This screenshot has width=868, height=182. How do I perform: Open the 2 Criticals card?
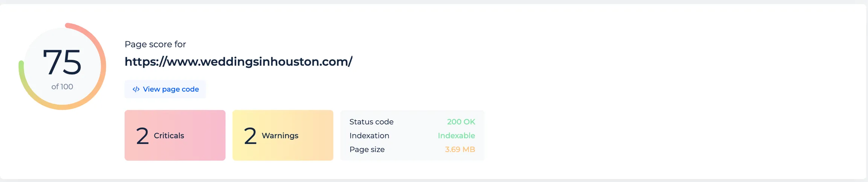click(175, 135)
